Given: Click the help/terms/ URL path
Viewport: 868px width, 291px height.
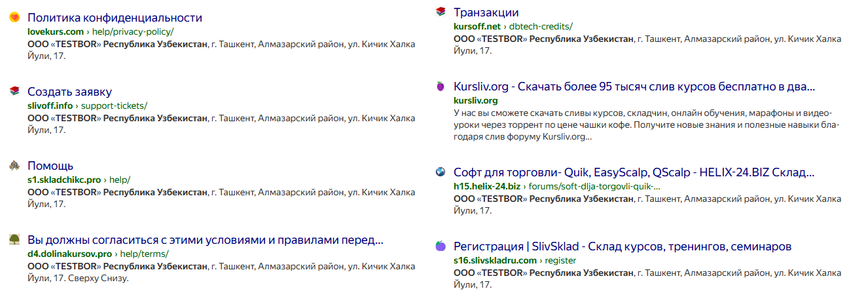Looking at the screenshot, I should point(145,254).
